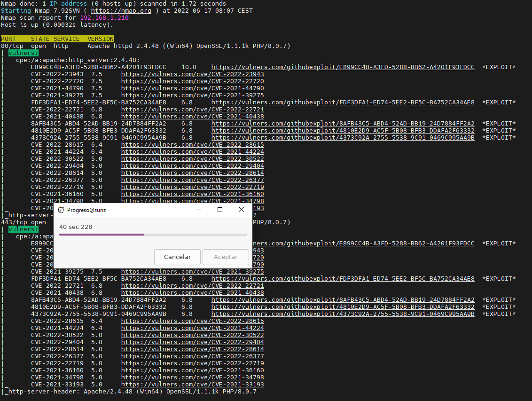Click the bottom 'http-server-header: Apache/2.4.48' line
The height and width of the screenshot is (401, 532).
click(133, 392)
